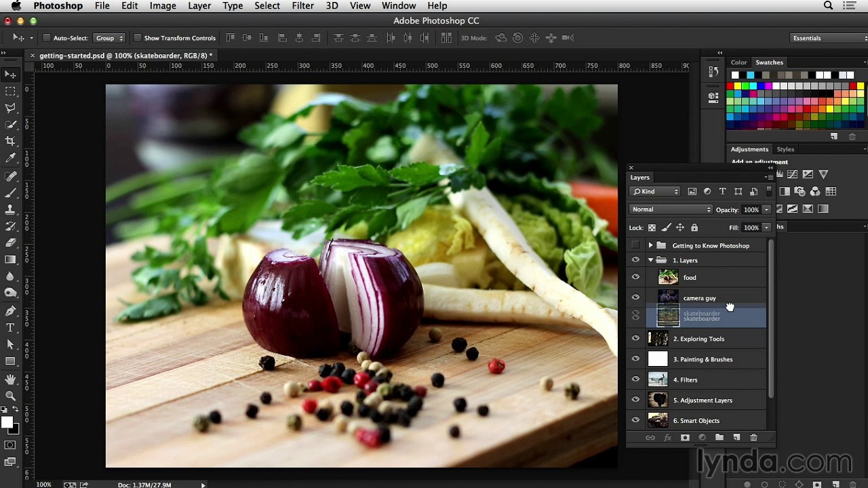Hide the food layer

coord(635,277)
